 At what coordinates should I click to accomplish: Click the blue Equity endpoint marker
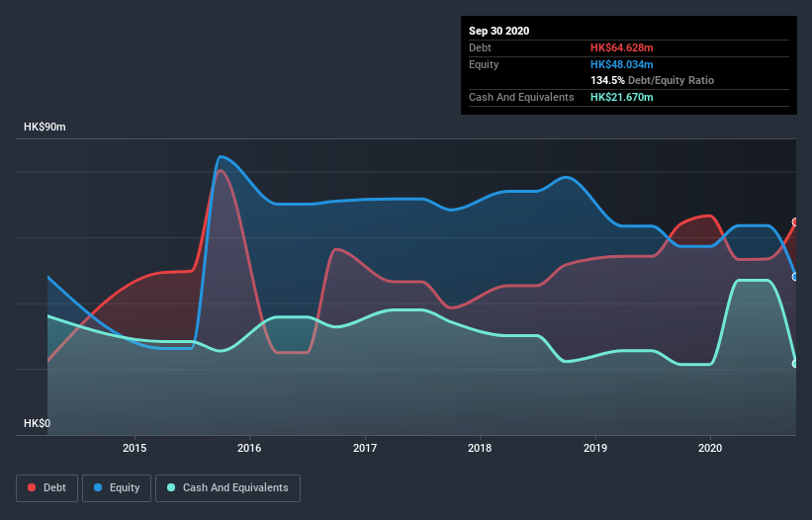pyautogui.click(x=796, y=277)
